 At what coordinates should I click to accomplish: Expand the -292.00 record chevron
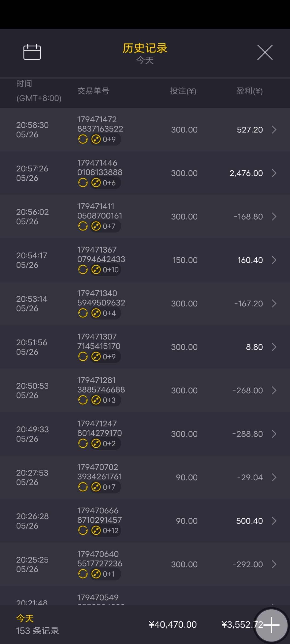pyautogui.click(x=274, y=564)
